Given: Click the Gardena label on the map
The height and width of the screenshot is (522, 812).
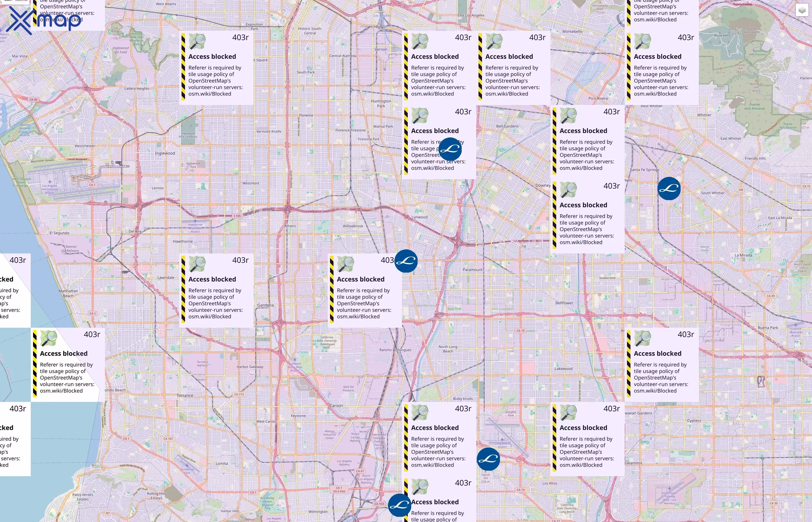Looking at the screenshot, I should point(265,305).
